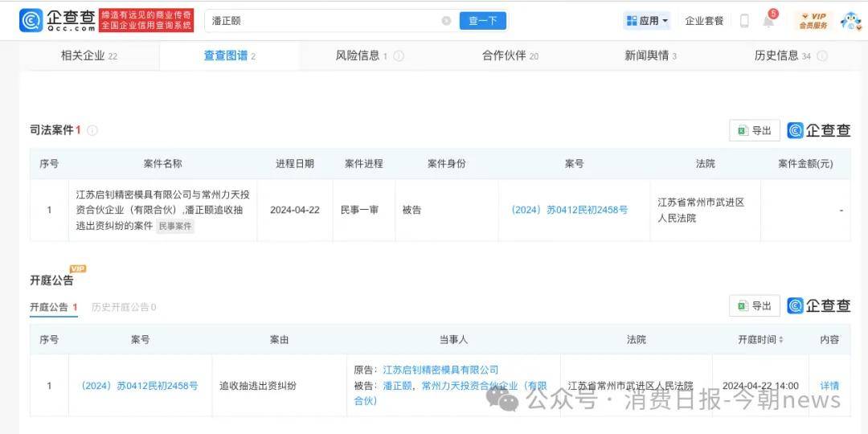Open notifications bell icon

pos(768,21)
